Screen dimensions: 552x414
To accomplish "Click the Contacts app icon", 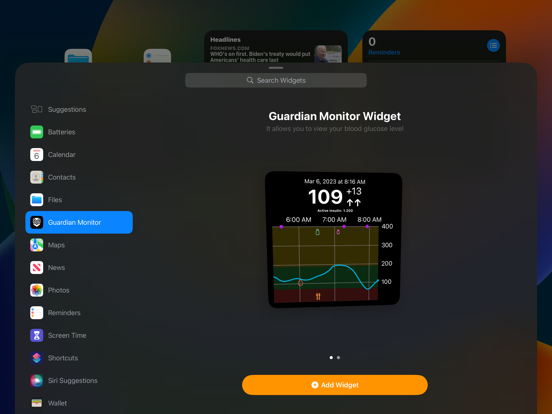I will coord(36,177).
